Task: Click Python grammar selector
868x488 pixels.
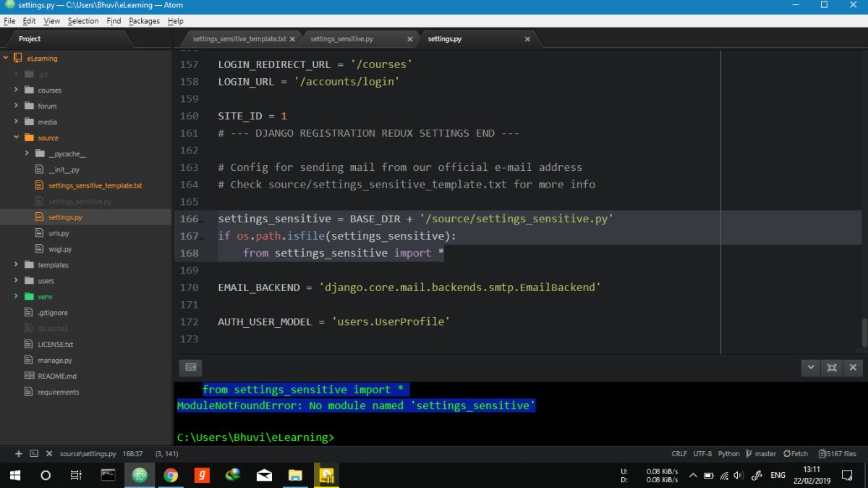Action: [728, 454]
